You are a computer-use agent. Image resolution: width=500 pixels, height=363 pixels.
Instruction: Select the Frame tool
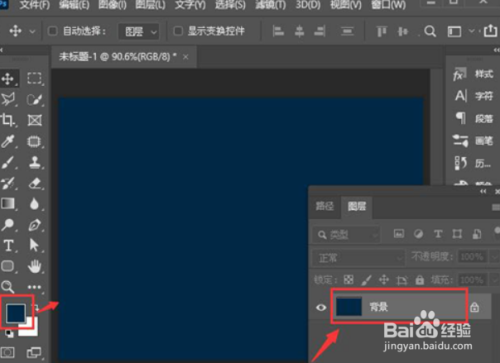[x=34, y=120]
